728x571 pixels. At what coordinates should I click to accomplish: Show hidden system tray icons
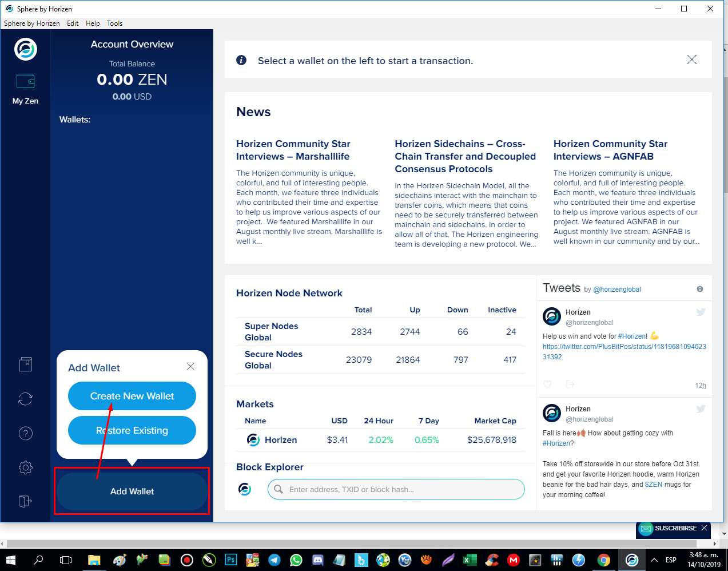coord(654,560)
